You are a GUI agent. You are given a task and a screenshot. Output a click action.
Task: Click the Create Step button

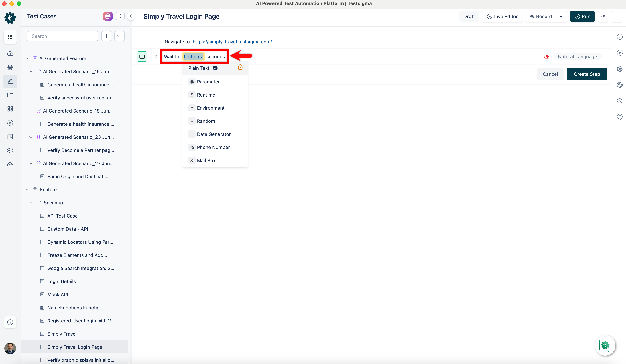(587, 74)
